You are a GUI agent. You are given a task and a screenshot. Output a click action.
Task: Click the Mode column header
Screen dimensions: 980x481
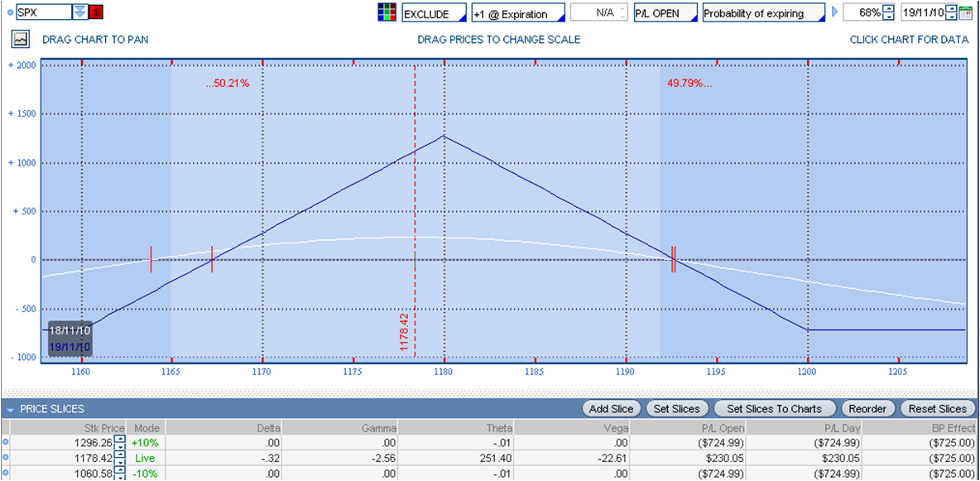click(x=145, y=428)
